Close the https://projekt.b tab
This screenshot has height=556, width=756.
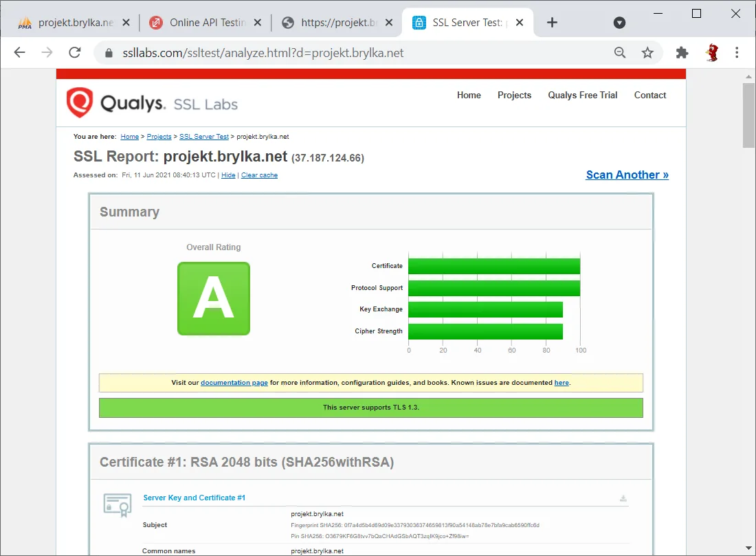coord(389,23)
